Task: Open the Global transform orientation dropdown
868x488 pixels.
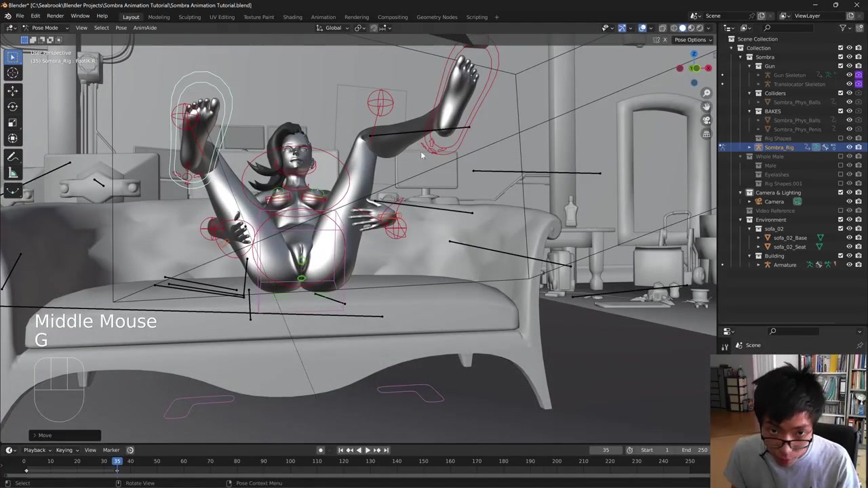Action: [333, 28]
